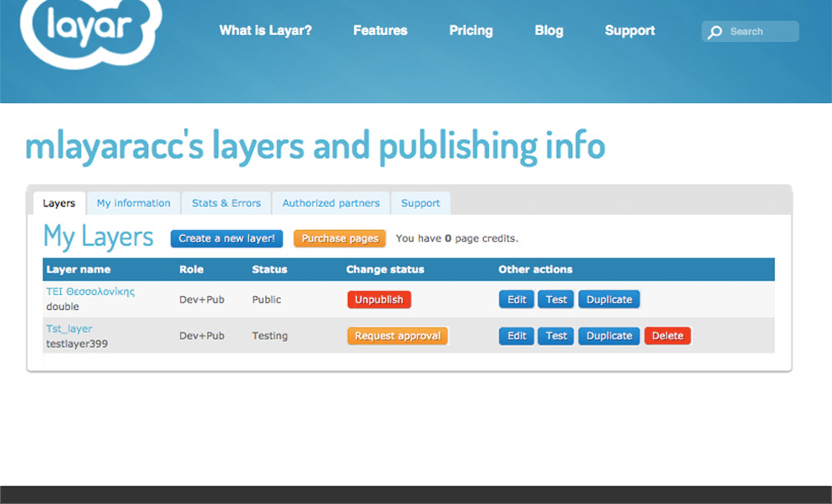Click the 'Public' status cell
This screenshot has width=832, height=504.
click(267, 300)
